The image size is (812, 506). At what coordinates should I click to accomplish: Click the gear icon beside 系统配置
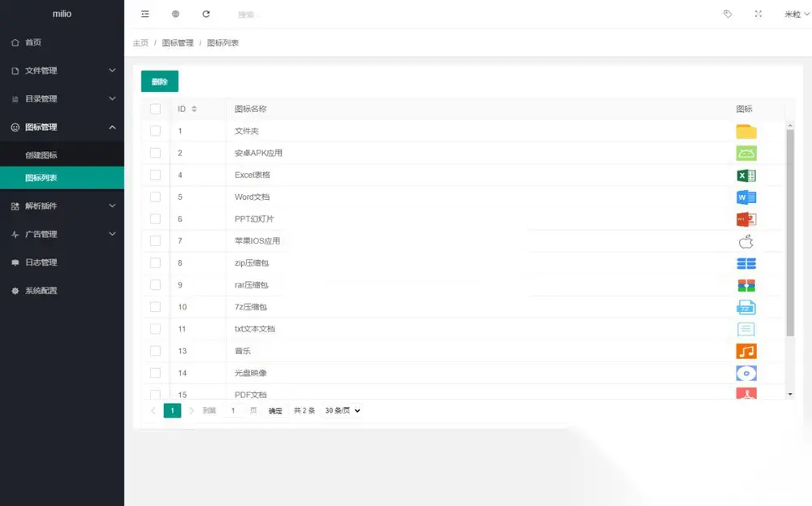click(15, 291)
